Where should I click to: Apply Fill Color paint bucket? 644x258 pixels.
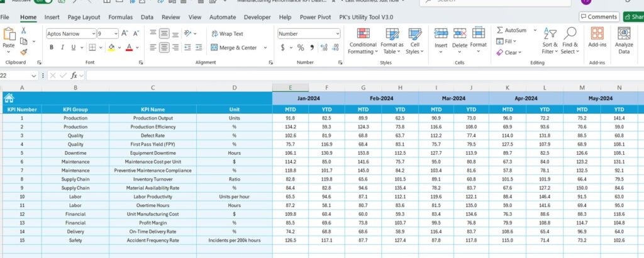(111, 48)
